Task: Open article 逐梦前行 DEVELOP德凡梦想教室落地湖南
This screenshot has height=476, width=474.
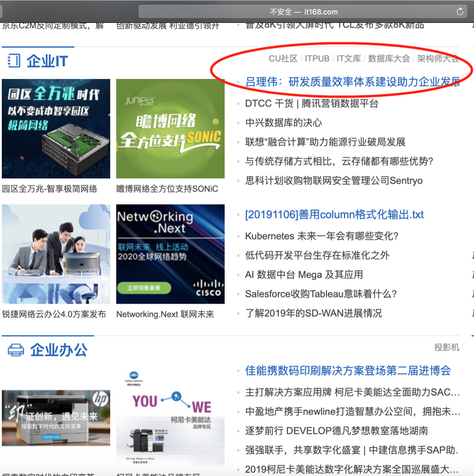Action: [x=337, y=431]
